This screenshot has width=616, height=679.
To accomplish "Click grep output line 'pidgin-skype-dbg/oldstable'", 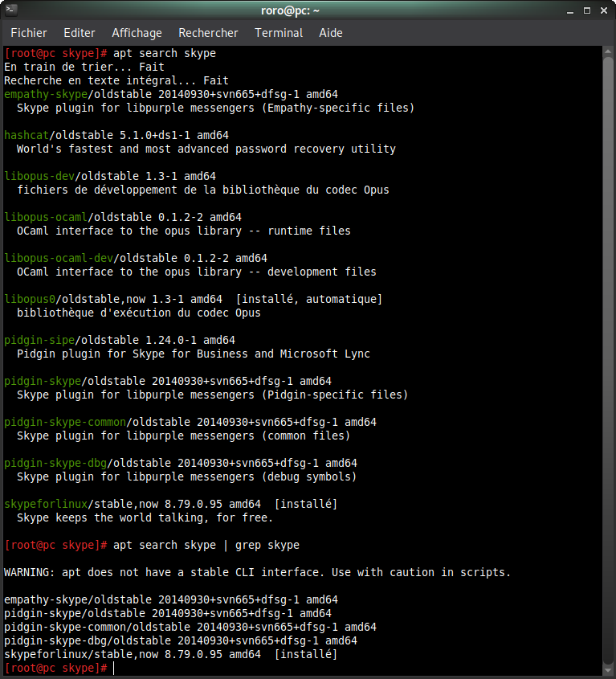I will point(181,641).
